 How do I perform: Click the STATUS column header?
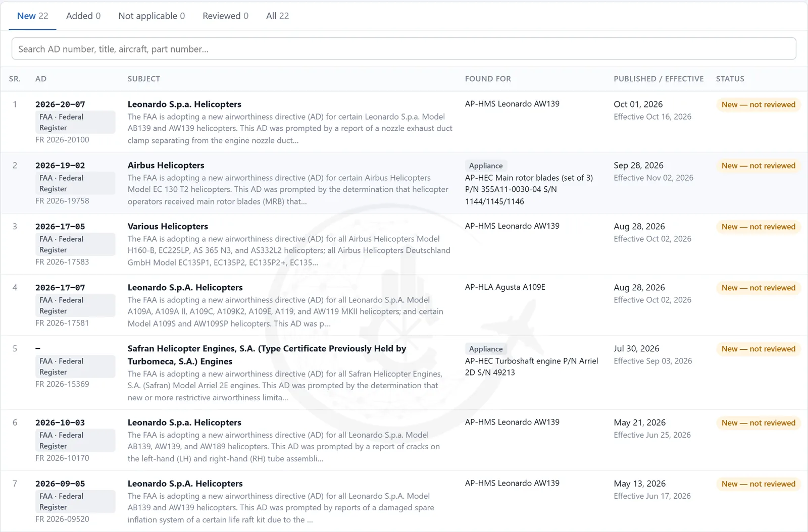point(730,79)
